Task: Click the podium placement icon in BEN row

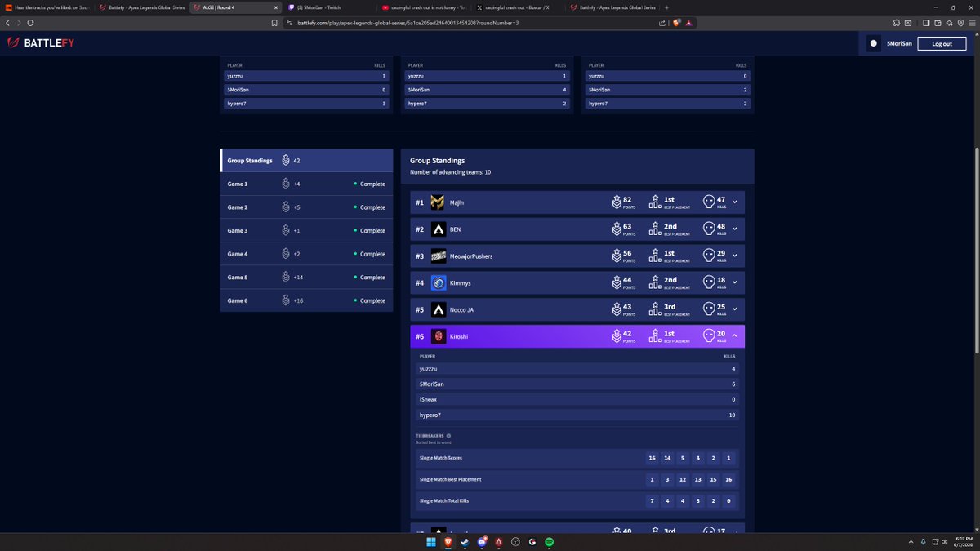Action: [654, 229]
